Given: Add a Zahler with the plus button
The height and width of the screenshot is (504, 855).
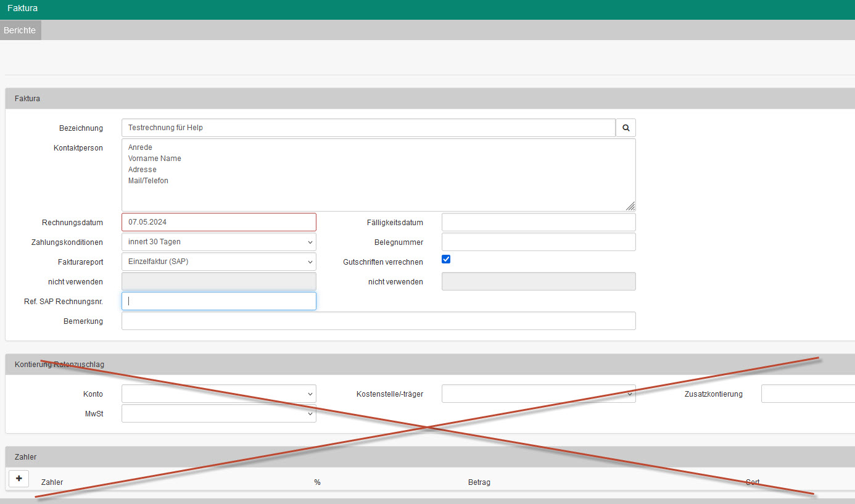Looking at the screenshot, I should coord(19,478).
